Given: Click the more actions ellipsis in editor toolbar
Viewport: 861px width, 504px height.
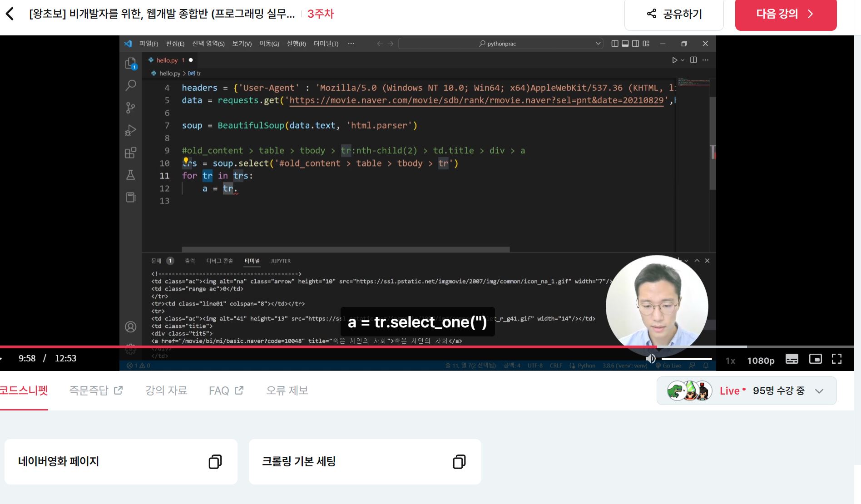Looking at the screenshot, I should (705, 60).
